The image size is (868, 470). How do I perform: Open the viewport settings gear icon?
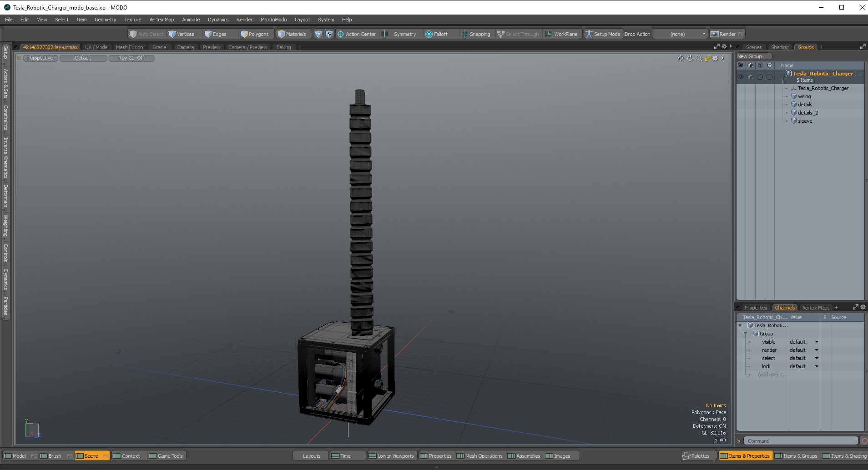point(715,58)
